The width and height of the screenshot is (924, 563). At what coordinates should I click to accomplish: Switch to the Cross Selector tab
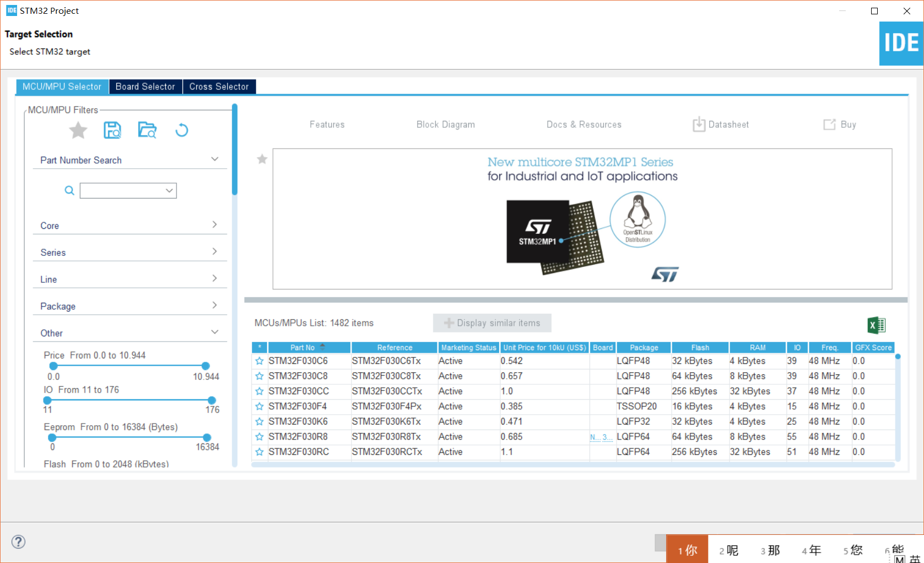click(219, 87)
